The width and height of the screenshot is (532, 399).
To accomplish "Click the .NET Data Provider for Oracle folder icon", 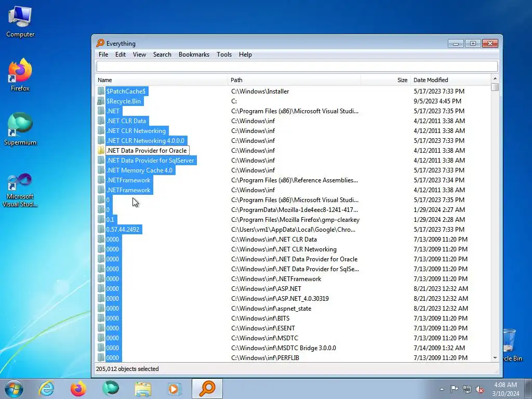I will pyautogui.click(x=101, y=150).
